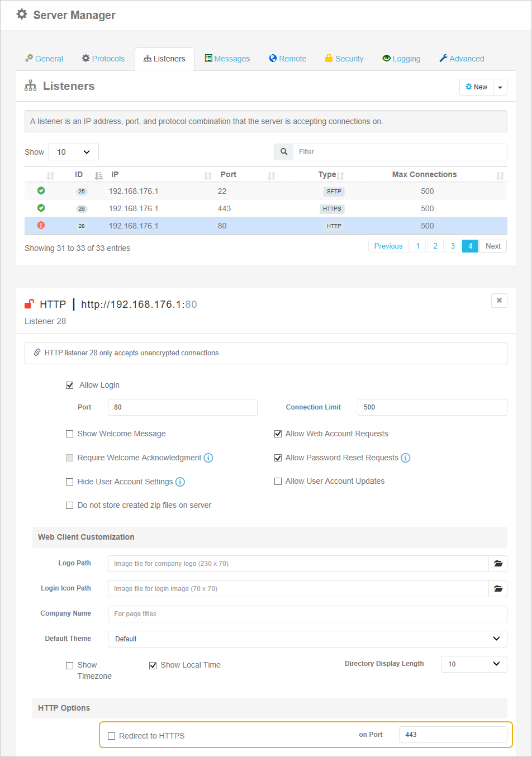Screen dimensions: 532x757
Task: Click the Server Manager gear icon
Action: [x=22, y=15]
